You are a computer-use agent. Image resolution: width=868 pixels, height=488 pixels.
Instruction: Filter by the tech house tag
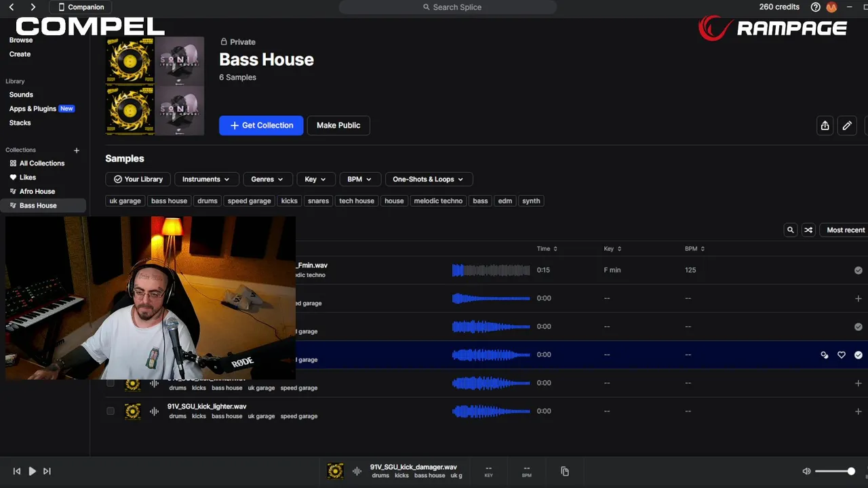(357, 201)
